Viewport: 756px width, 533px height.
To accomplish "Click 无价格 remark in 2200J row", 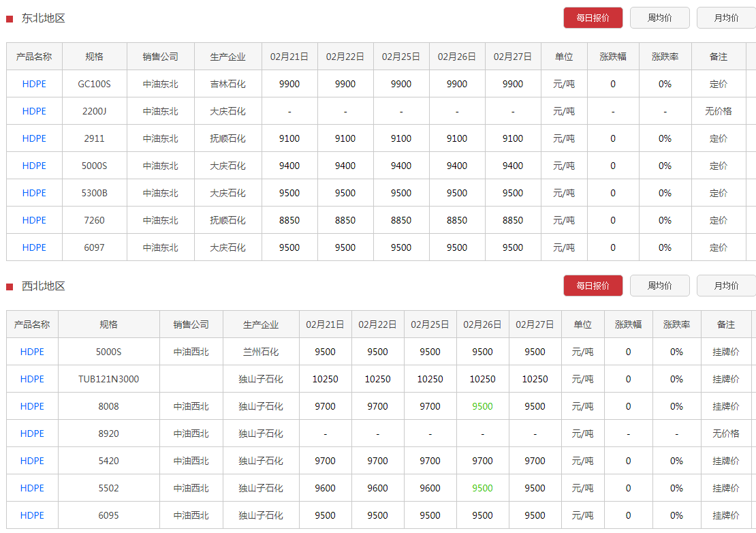I will point(719,111).
